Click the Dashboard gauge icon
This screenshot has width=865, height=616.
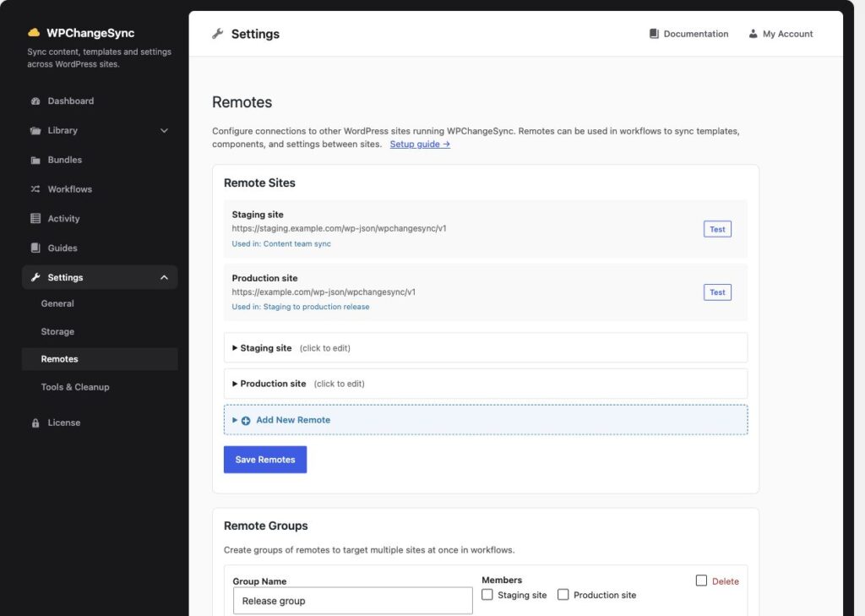(35, 101)
